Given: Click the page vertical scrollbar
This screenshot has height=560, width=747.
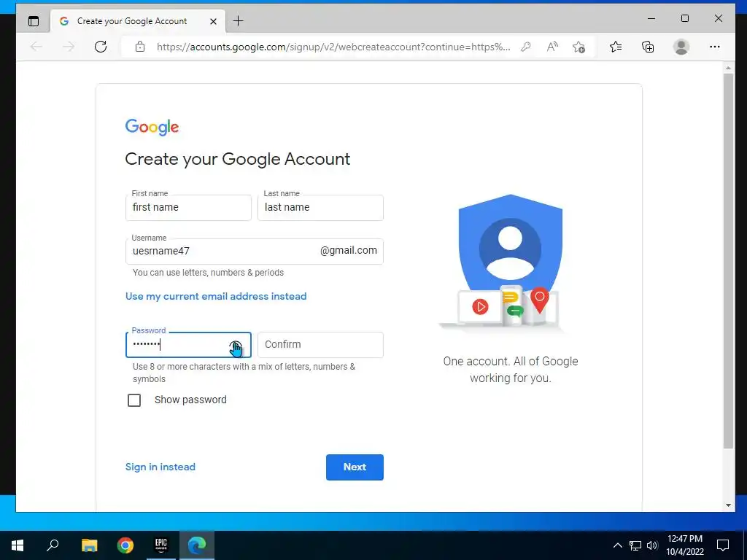Looking at the screenshot, I should tap(728, 260).
